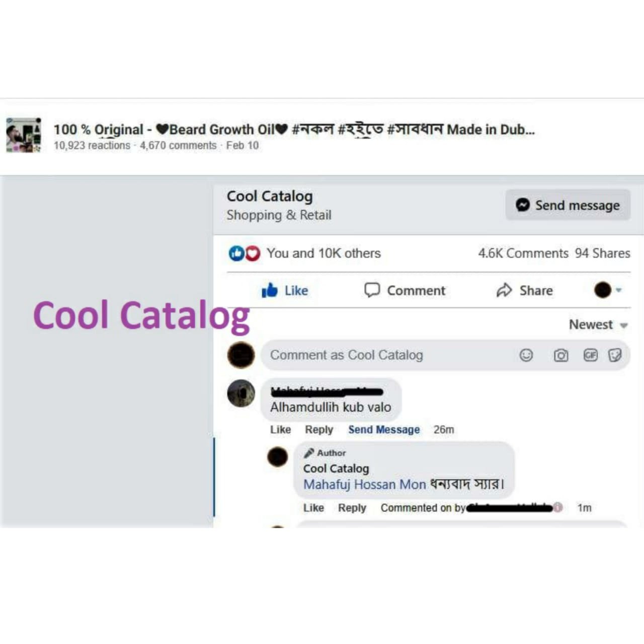644x644 pixels.
Task: Click the camera photo attach icon
Action: tap(561, 356)
